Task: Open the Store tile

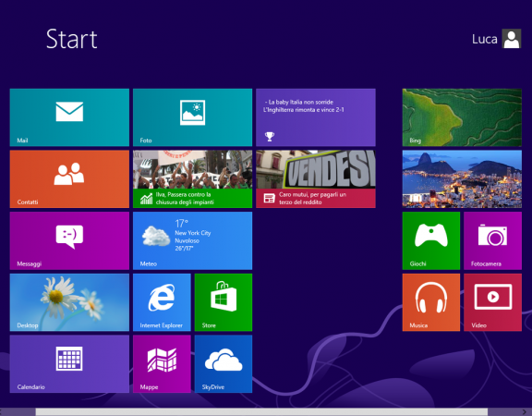Action: (224, 302)
